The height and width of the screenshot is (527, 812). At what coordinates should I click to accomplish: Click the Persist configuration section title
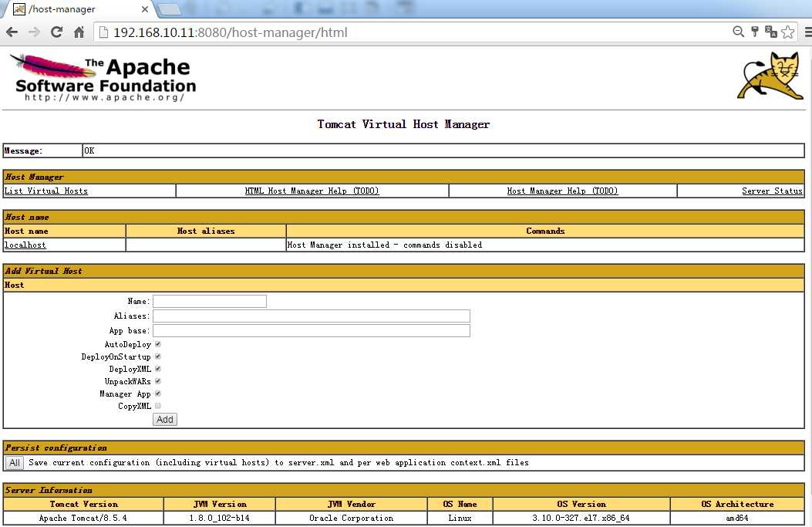click(x=56, y=448)
